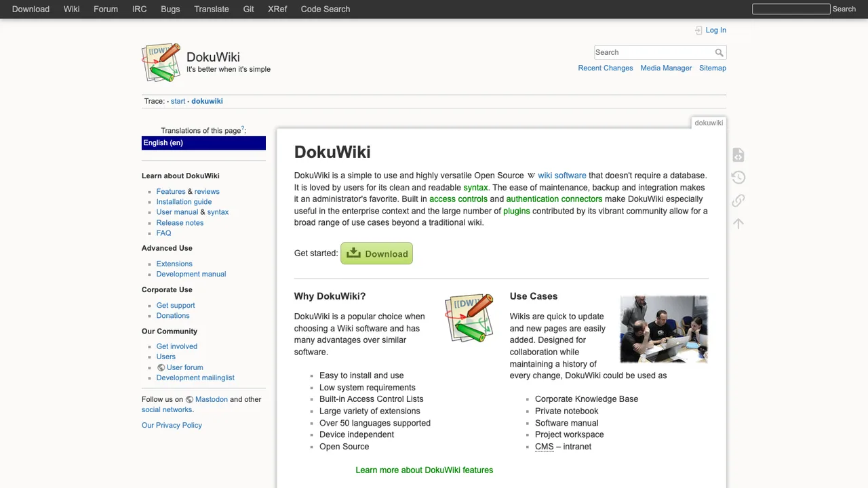
Task: Open Git in the top bar
Action: coord(248,9)
